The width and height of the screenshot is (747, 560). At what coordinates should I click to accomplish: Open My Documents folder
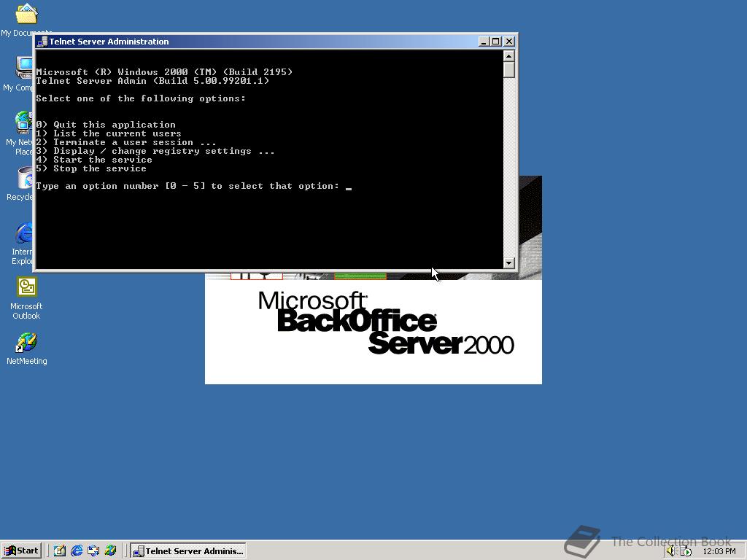click(x=26, y=15)
